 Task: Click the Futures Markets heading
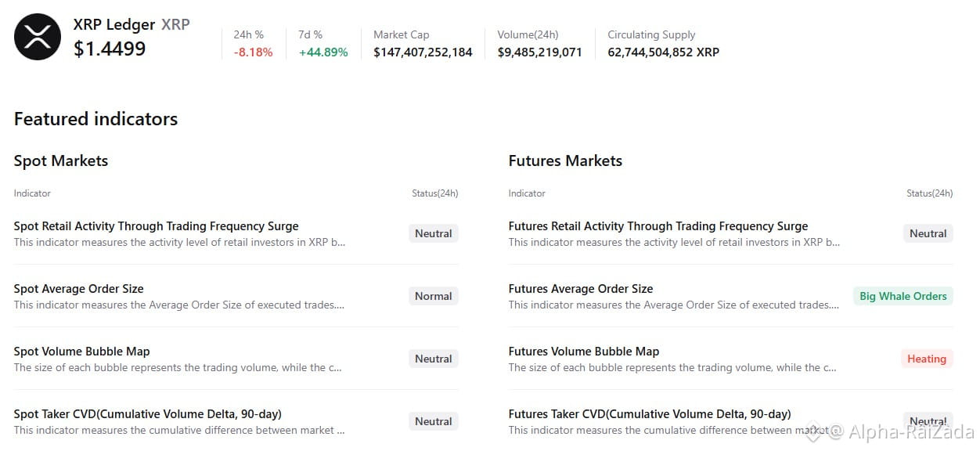pyautogui.click(x=565, y=161)
